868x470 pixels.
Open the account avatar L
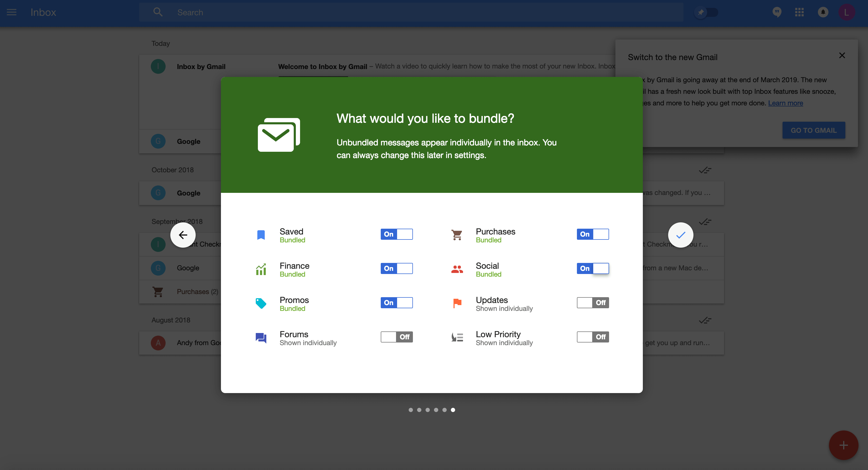click(846, 12)
